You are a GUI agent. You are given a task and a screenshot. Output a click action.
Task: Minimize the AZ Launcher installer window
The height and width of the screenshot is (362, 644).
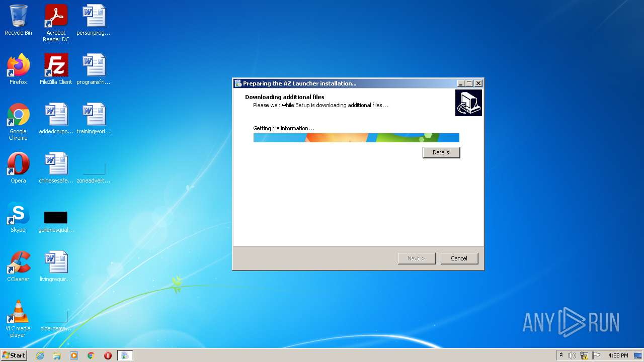point(461,83)
